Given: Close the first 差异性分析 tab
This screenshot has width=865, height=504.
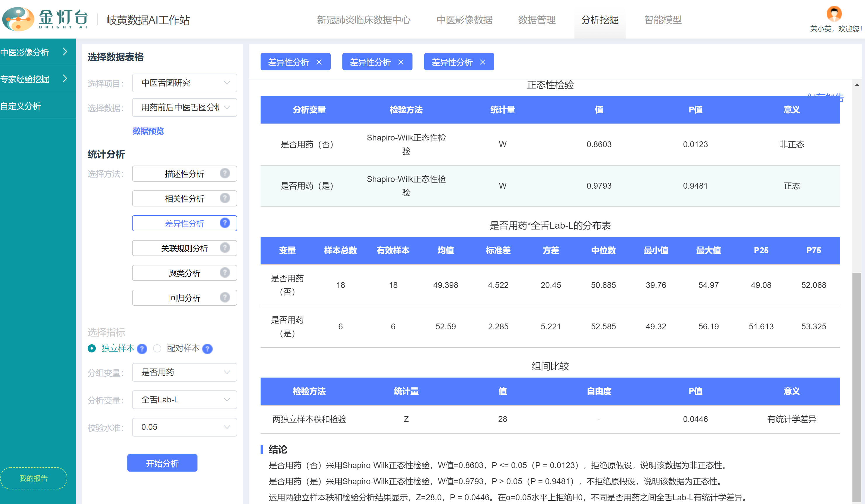Looking at the screenshot, I should click(x=319, y=62).
